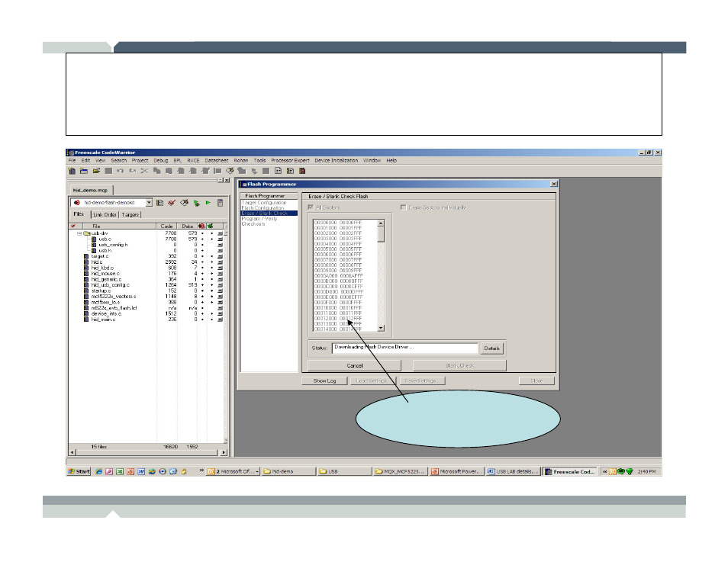Screen dimensions: 728x562
Task: Click the Start button on taskbar
Action: tap(79, 471)
